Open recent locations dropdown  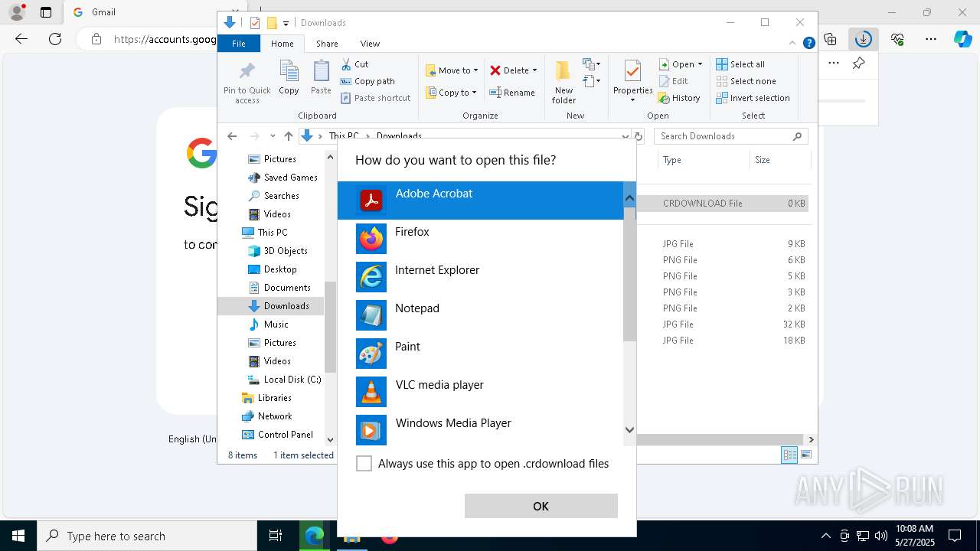tap(273, 136)
